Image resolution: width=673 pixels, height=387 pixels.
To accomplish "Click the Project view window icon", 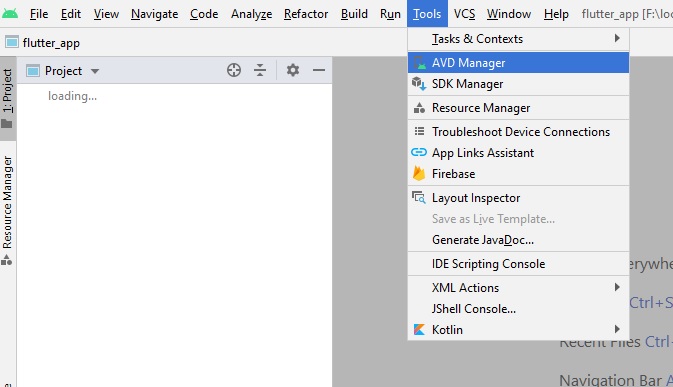I will click(x=33, y=70).
